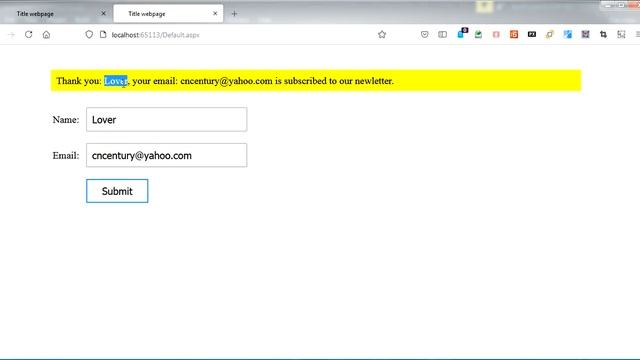Screen dimensions: 640x360
Task: Focus the Name text field
Action: click(167, 120)
